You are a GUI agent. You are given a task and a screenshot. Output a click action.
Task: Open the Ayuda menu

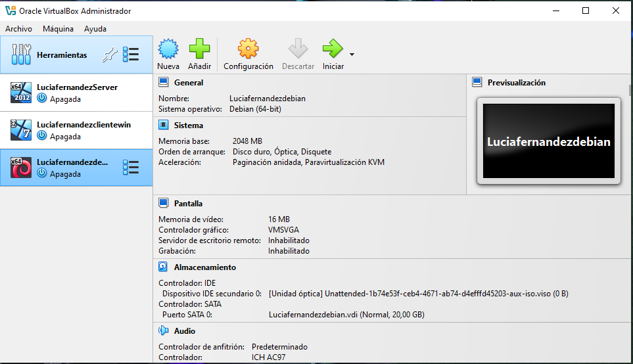[95, 29]
